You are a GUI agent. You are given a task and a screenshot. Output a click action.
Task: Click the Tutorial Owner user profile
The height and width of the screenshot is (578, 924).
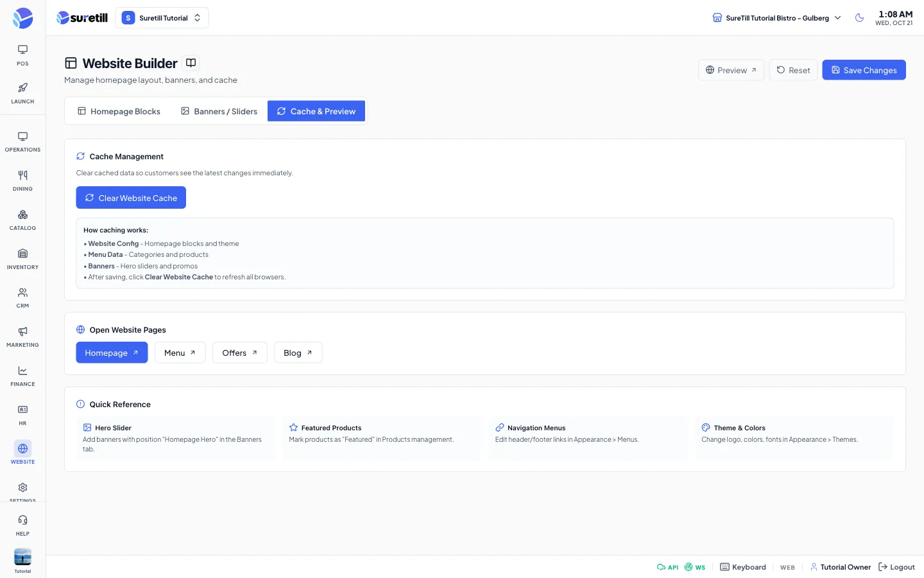coord(841,567)
